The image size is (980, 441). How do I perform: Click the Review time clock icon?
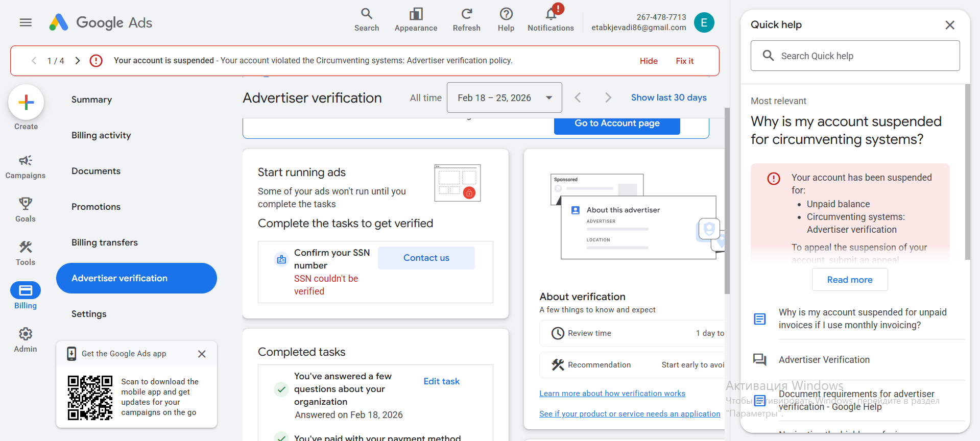click(x=558, y=333)
